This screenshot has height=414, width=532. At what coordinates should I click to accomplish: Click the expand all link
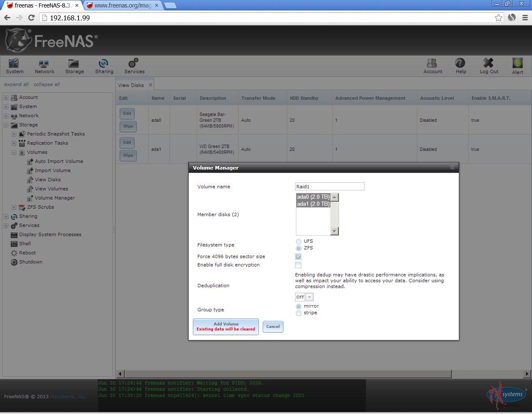[16, 84]
